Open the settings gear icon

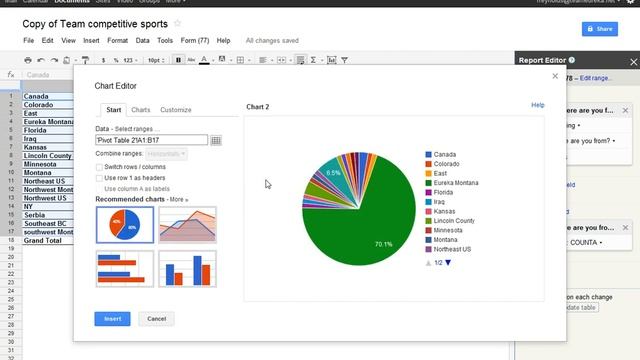coord(630,2)
